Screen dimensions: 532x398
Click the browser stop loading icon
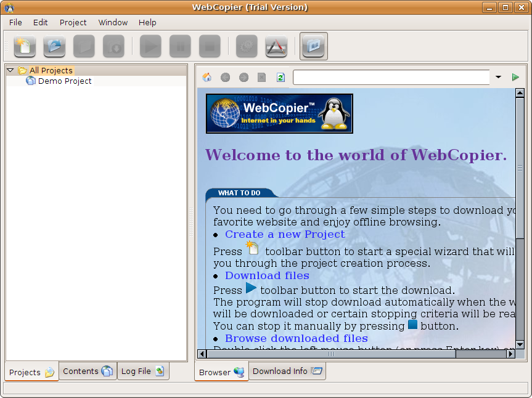(x=261, y=78)
